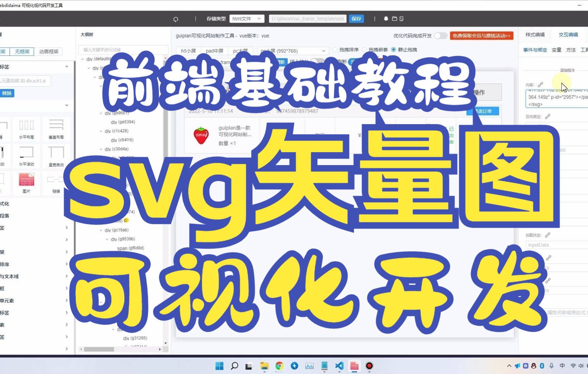The width and height of the screenshot is (588, 374).
Task: Click the blue compass app in taskbar
Action: pos(294,366)
